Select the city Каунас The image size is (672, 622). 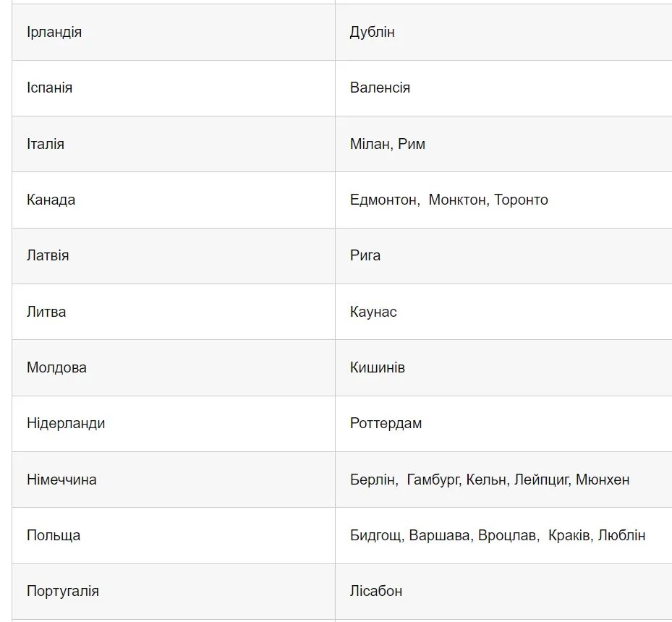[x=373, y=312]
